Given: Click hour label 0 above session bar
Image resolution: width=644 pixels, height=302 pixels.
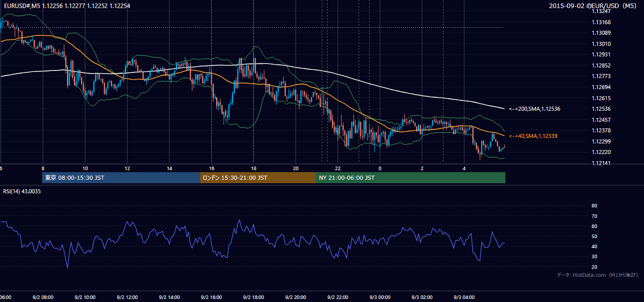Looking at the screenshot, I should click(x=380, y=168).
